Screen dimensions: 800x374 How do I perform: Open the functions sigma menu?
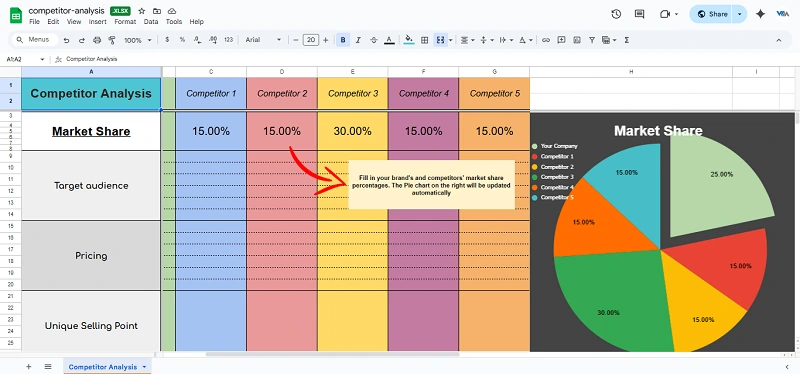[627, 40]
